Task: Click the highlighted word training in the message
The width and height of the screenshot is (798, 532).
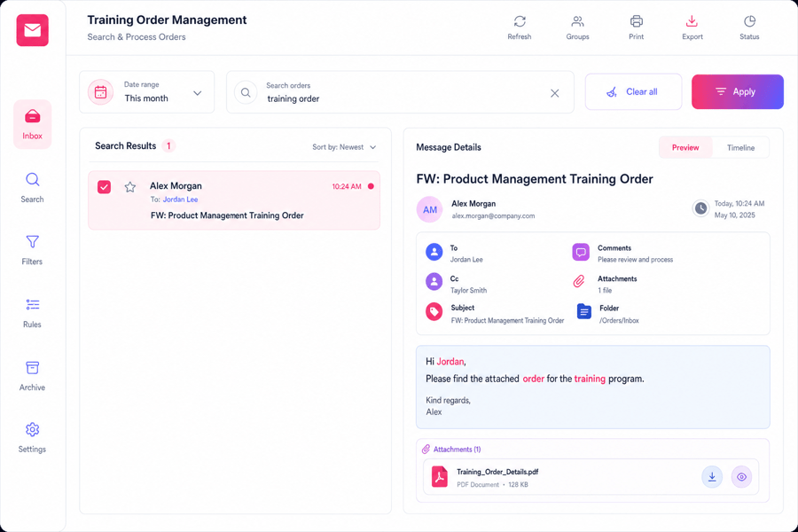Action: click(590, 379)
